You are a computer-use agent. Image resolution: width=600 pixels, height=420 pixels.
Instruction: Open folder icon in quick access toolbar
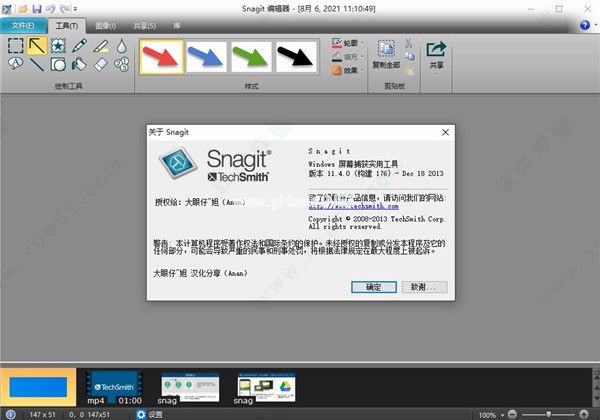pyautogui.click(x=23, y=8)
